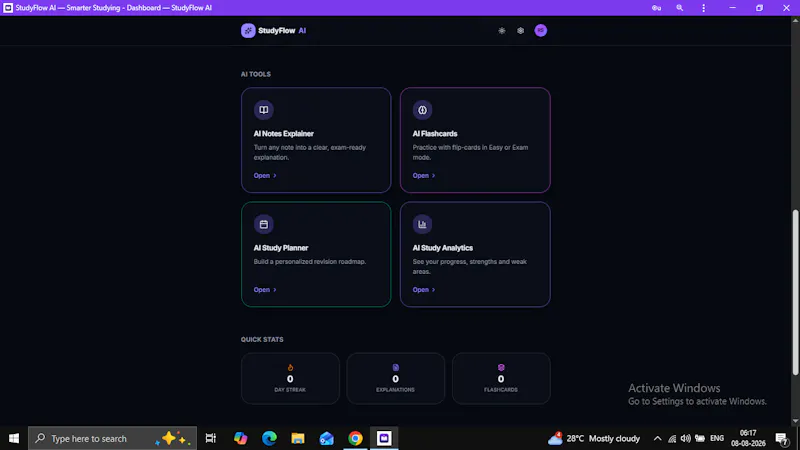
Task: Click the page scrollbar thumb
Action: [795, 292]
